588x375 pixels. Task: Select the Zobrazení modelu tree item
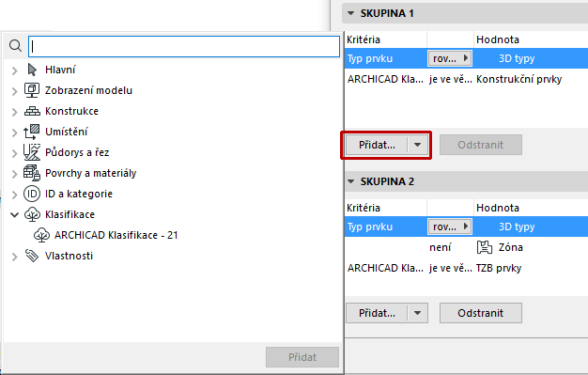point(89,90)
